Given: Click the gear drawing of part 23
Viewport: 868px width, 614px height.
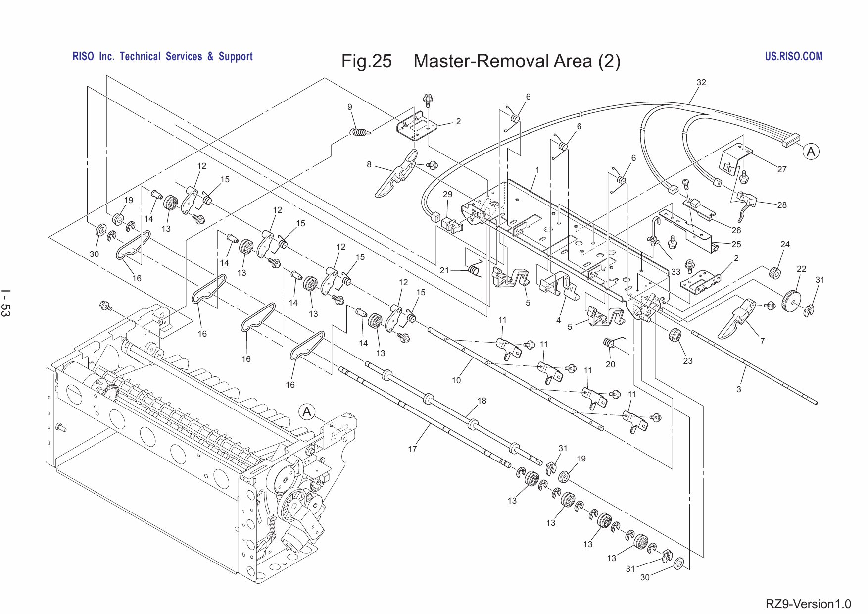Looking at the screenshot, I should pyautogui.click(x=674, y=335).
